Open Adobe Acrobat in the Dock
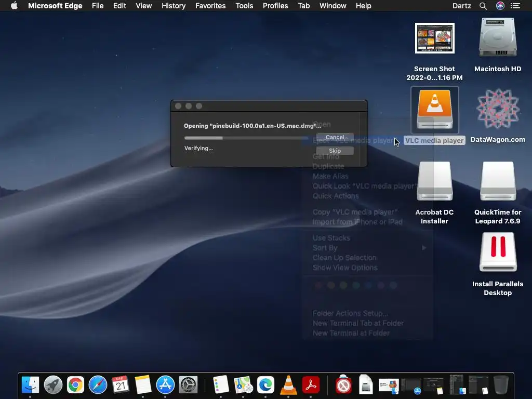The image size is (532, 399). coord(311,385)
